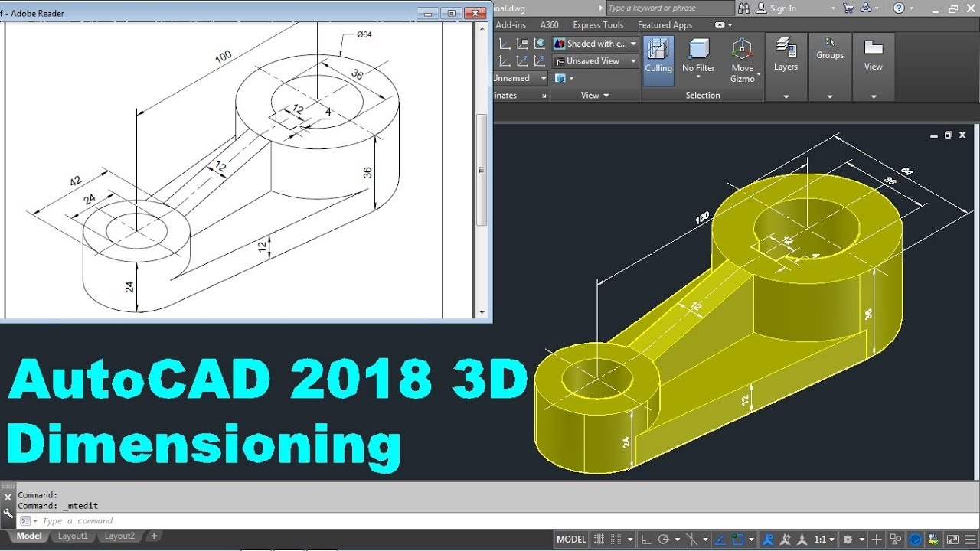
Task: Switch to the Express Tools ribbon tab
Action: (597, 24)
